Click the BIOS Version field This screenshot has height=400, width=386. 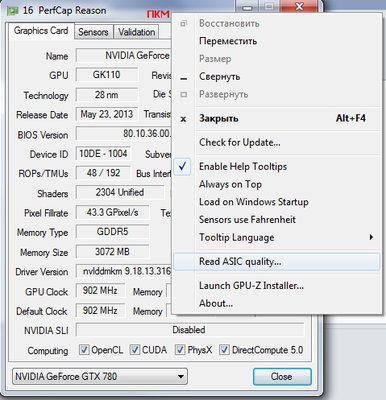(124, 134)
